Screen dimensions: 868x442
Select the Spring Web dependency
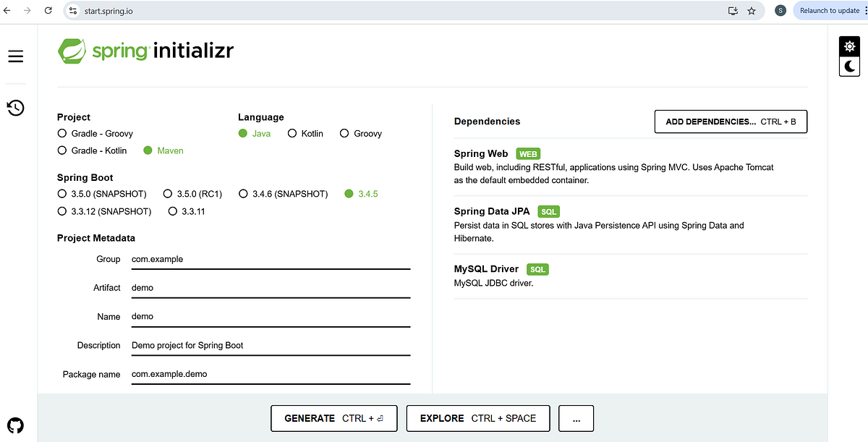point(630,166)
